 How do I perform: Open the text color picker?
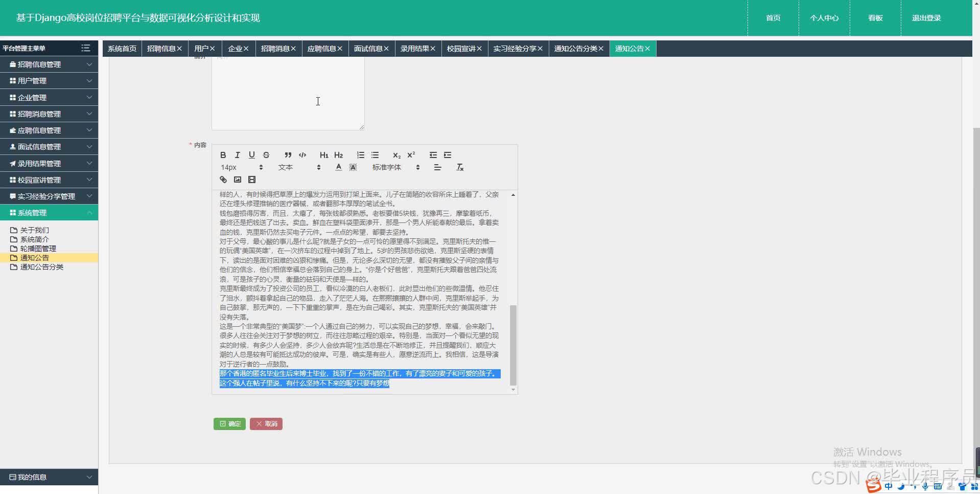tap(338, 167)
